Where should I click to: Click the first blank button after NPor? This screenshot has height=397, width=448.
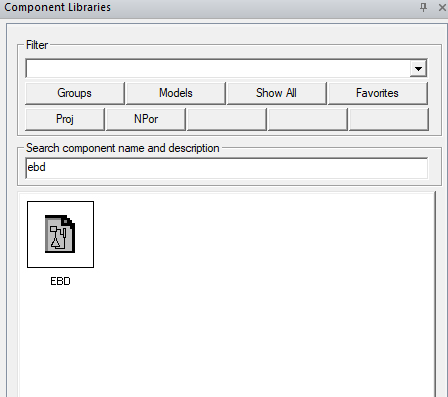pyautogui.click(x=227, y=119)
